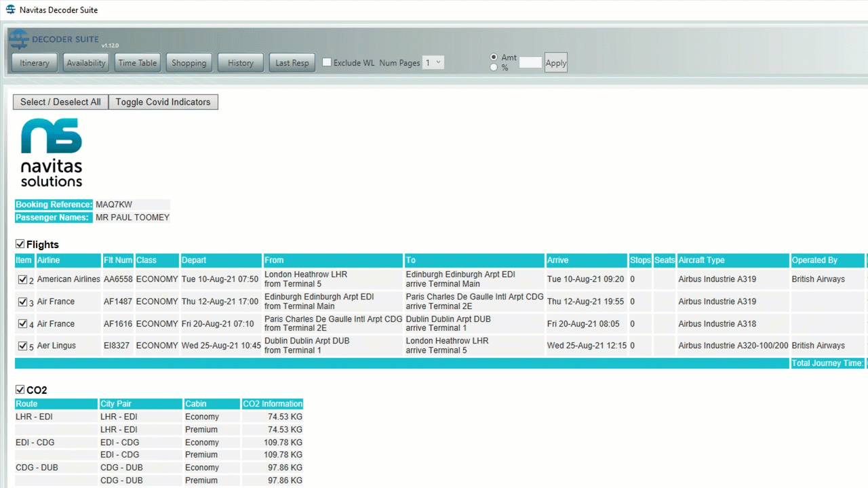Click Total Journey Time label

(x=827, y=363)
